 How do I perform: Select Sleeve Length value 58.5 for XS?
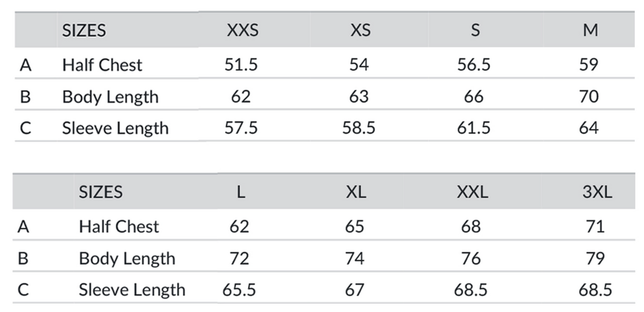(x=359, y=128)
